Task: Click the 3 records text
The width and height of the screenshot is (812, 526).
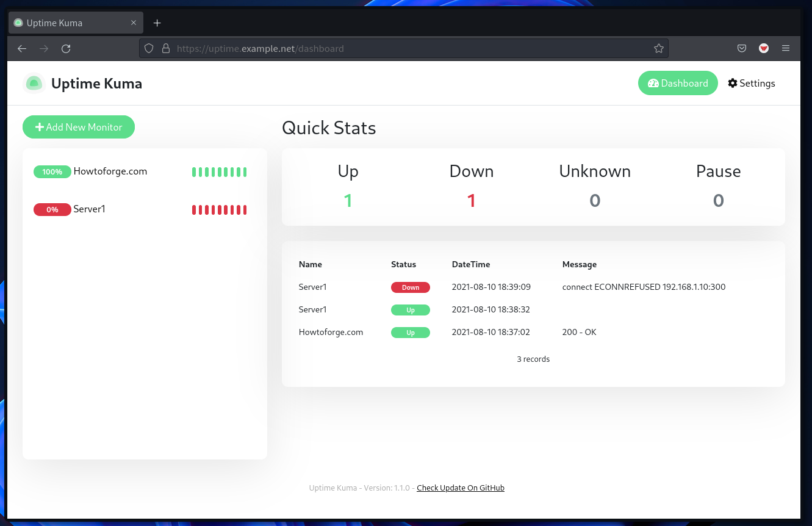Action: [533, 359]
